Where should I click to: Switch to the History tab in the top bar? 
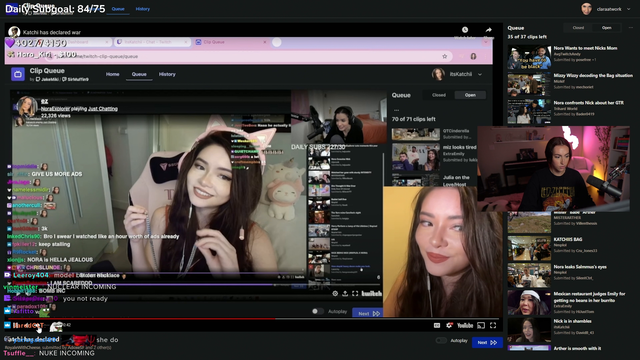click(x=142, y=9)
